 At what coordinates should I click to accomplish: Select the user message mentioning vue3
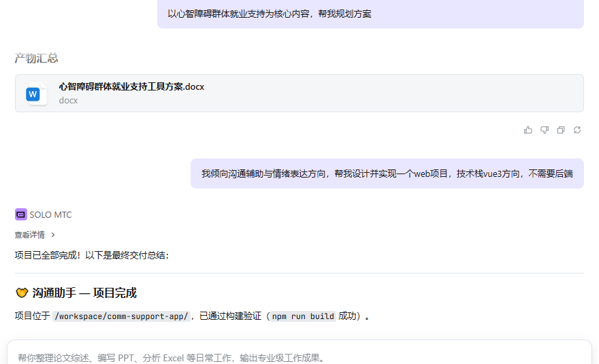(x=387, y=173)
